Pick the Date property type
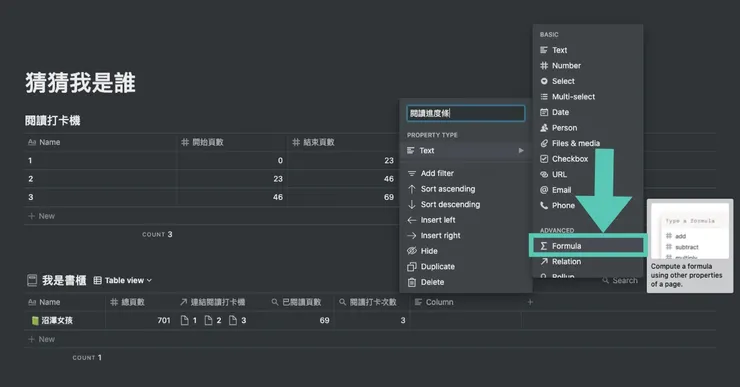Screen dimensions: 740x387 click(x=588, y=112)
